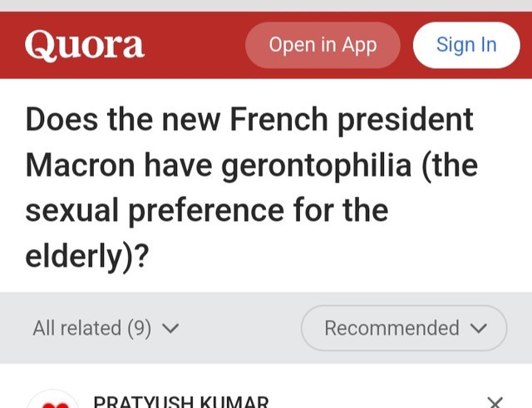
Task: Click the "Recommended" label text
Action: (392, 328)
